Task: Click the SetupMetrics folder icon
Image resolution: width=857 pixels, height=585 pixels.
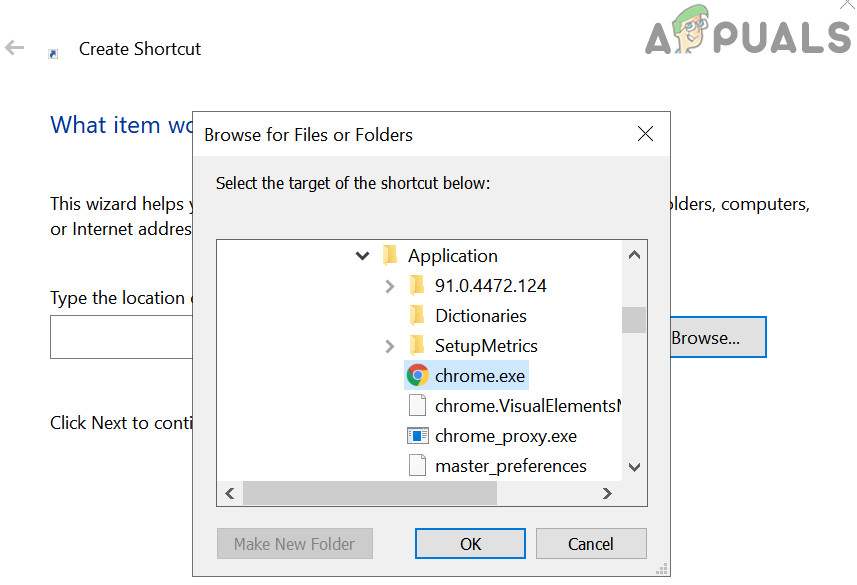Action: (417, 346)
